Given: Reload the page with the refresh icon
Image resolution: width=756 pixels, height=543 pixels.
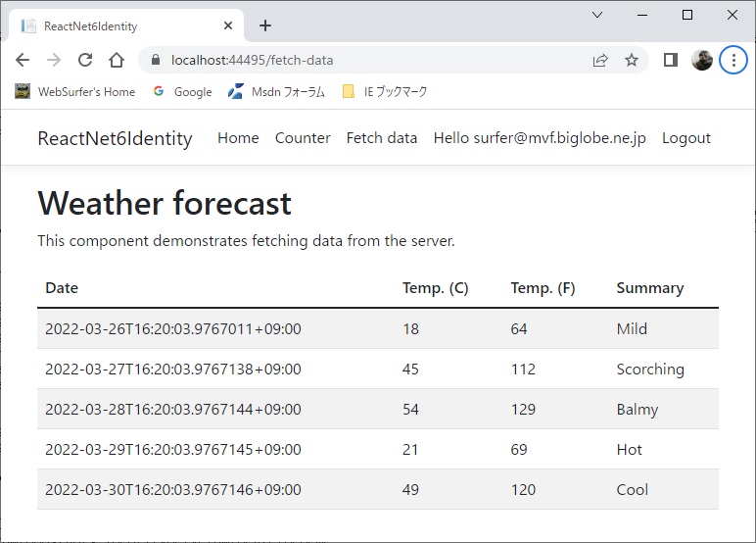Looking at the screenshot, I should click(85, 60).
